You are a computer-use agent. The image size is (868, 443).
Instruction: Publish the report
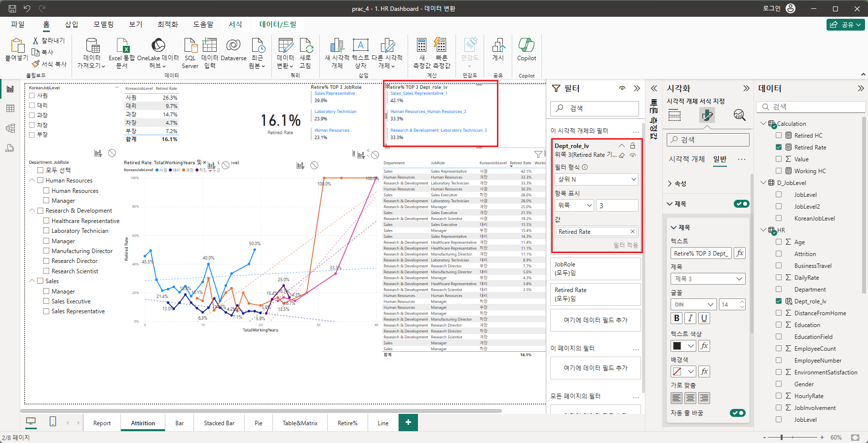coord(498,50)
